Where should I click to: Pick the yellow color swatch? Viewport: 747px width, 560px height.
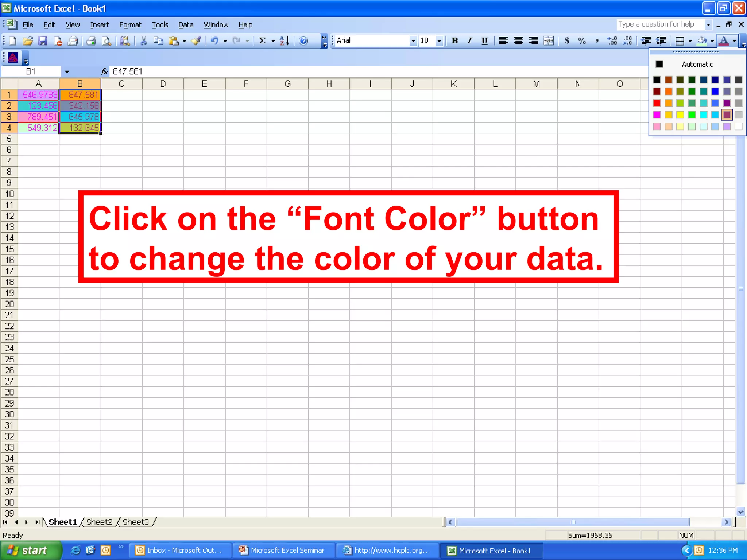(x=680, y=115)
